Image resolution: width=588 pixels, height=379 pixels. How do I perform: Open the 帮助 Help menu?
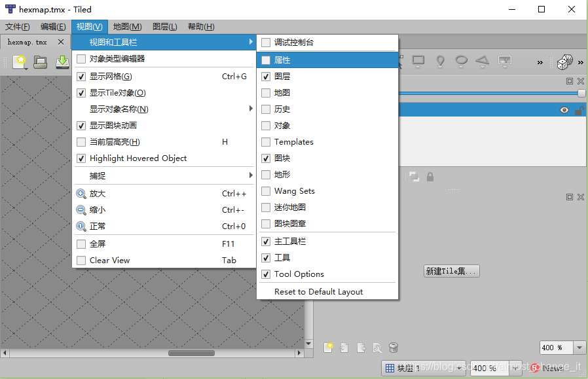coord(201,27)
